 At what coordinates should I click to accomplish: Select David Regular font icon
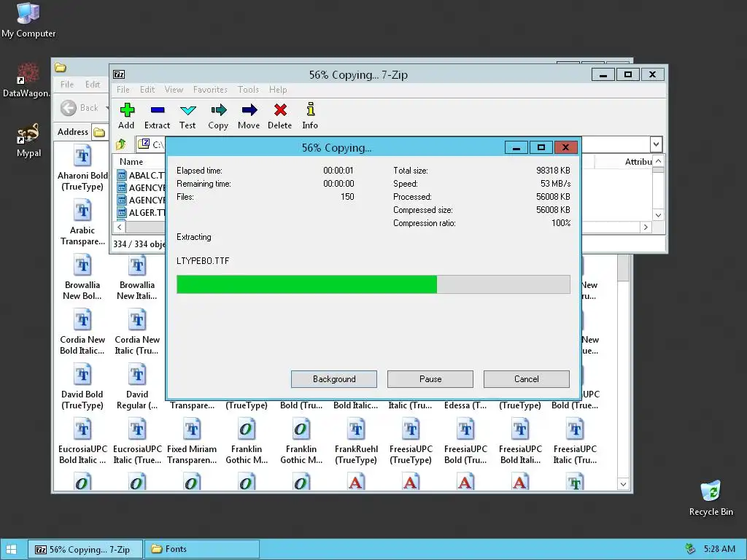tap(137, 387)
